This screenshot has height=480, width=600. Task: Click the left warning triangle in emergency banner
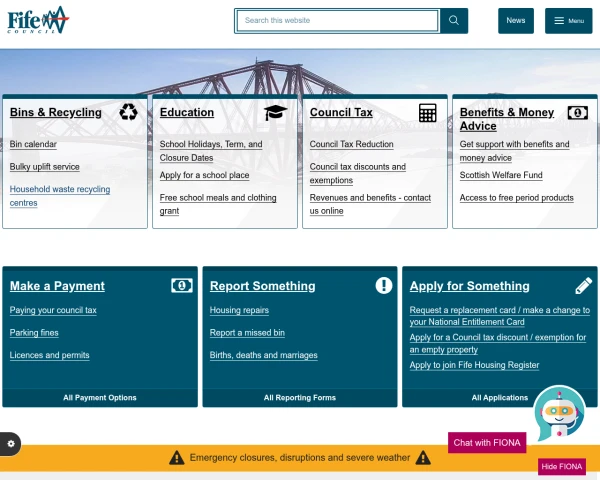[x=177, y=457]
